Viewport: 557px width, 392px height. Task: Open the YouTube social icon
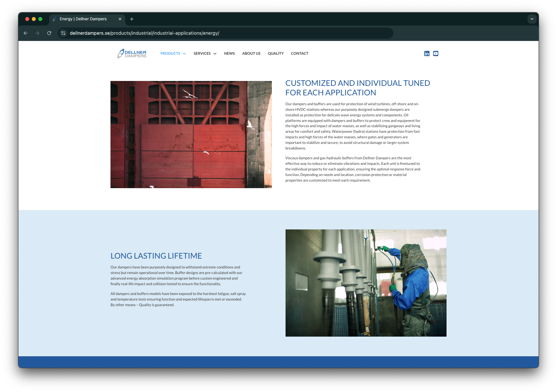(435, 53)
